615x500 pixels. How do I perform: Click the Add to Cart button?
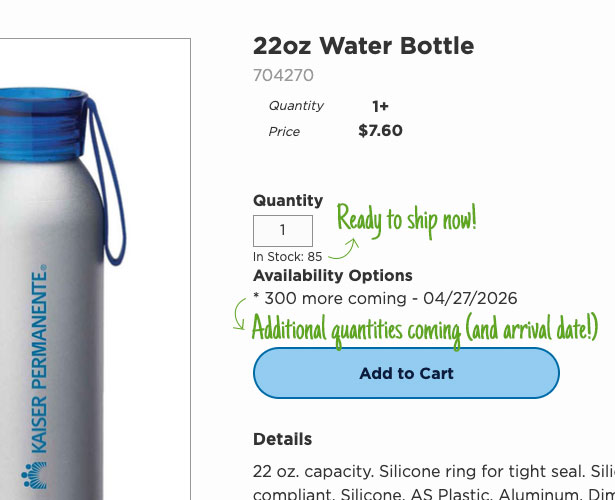click(406, 373)
